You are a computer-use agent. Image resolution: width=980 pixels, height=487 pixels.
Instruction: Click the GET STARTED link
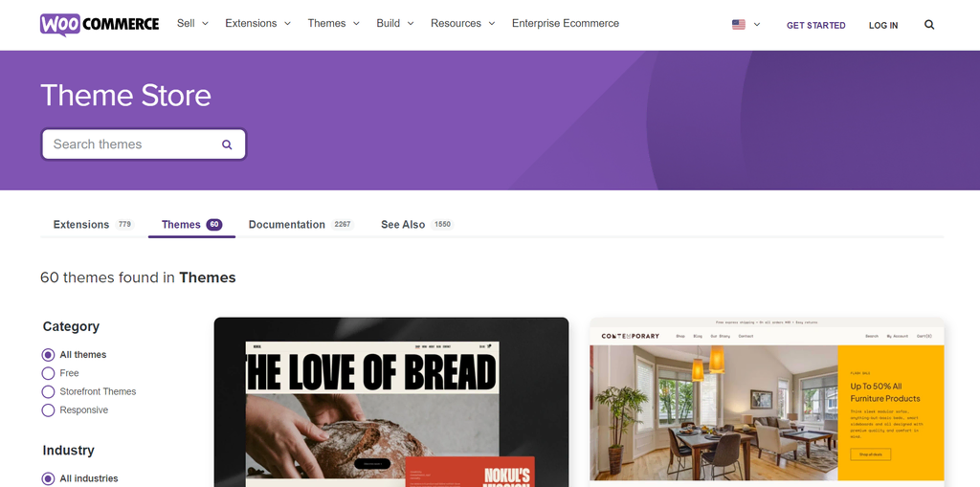pyautogui.click(x=815, y=26)
